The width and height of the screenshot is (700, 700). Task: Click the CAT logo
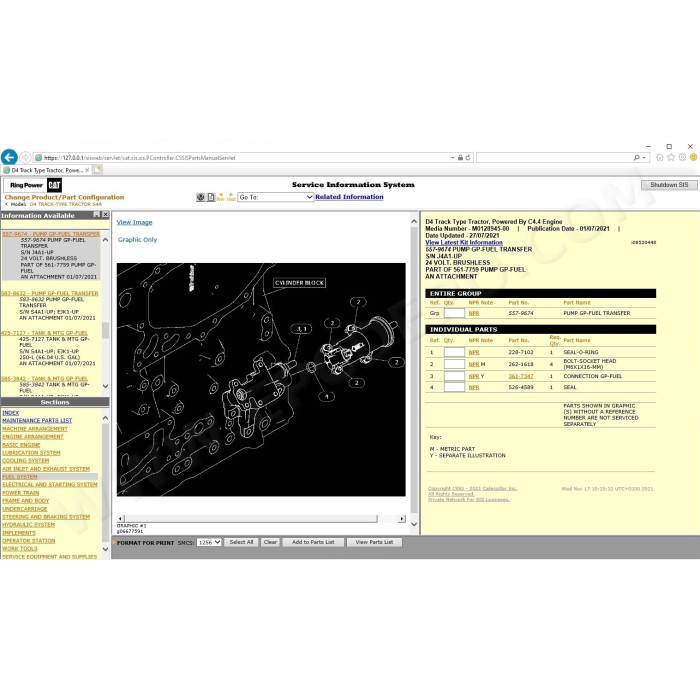(54, 185)
